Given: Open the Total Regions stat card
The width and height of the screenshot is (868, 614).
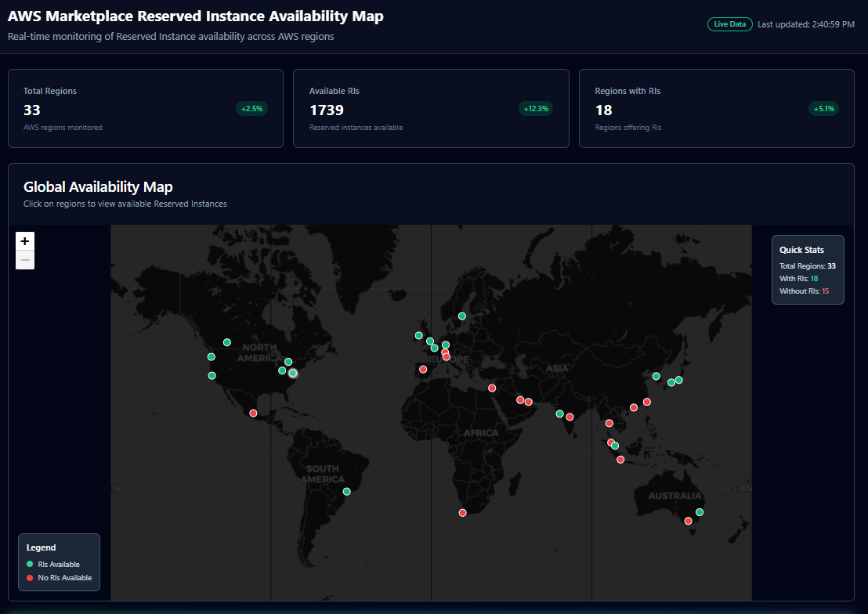Looking at the screenshot, I should (x=146, y=109).
